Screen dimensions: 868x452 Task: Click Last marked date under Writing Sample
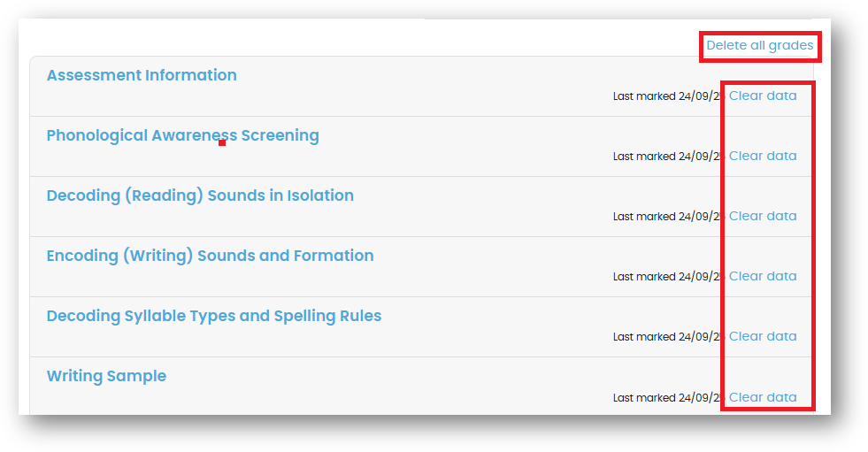(668, 398)
